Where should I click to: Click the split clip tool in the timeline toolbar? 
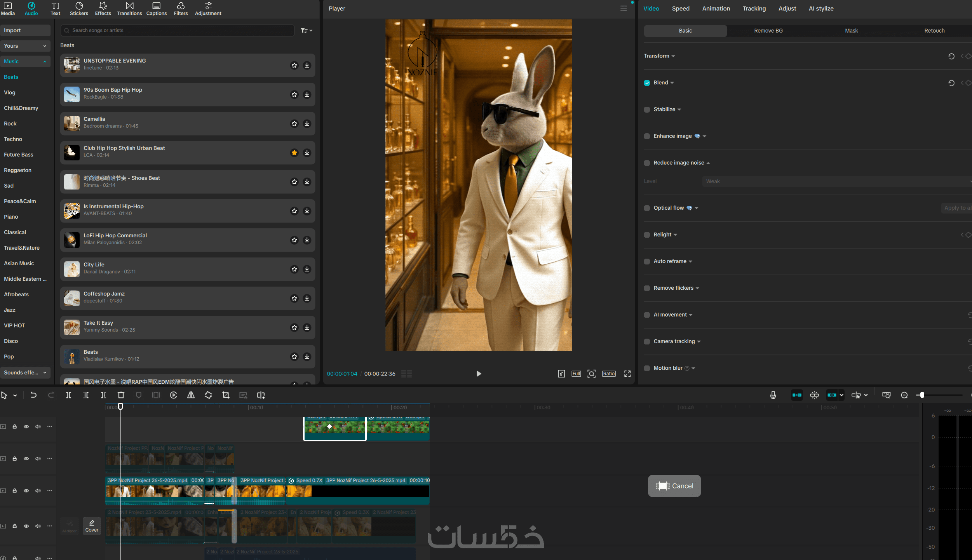click(x=68, y=395)
